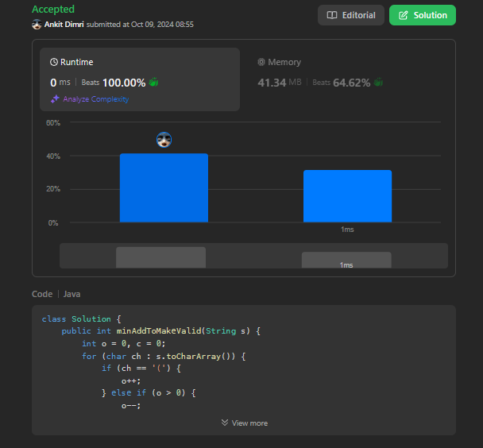Screen dimensions: 483x448
Task: Select the Runtime stats panel showing 0 ms
Action: (140, 79)
